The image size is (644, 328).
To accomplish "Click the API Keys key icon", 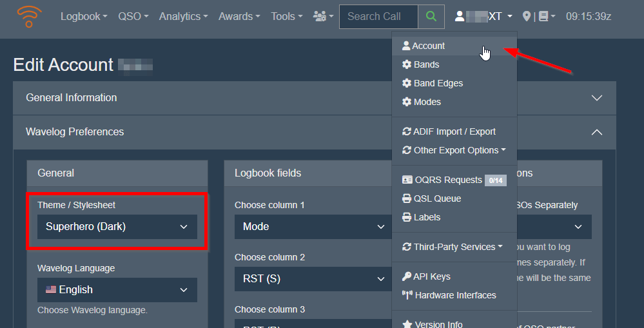I will [407, 276].
